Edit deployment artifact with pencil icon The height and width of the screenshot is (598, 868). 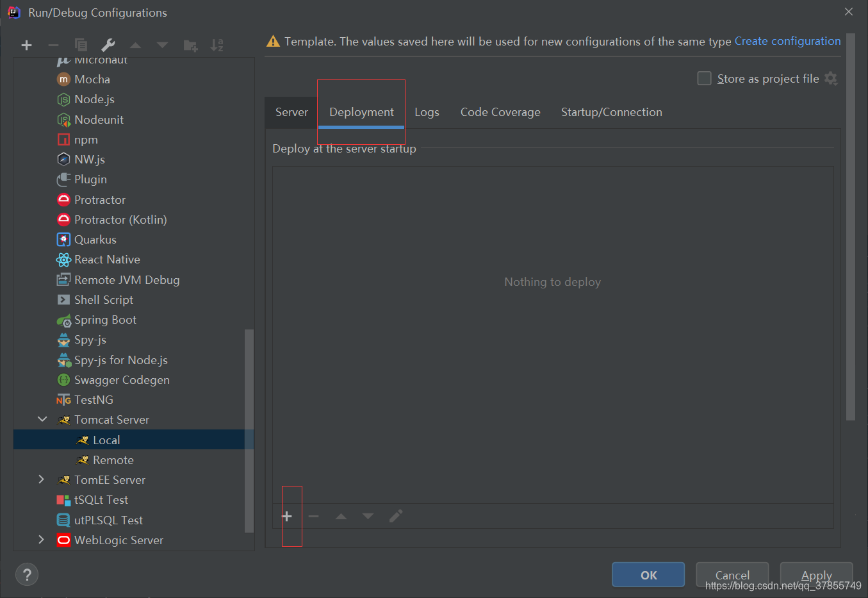[396, 516]
